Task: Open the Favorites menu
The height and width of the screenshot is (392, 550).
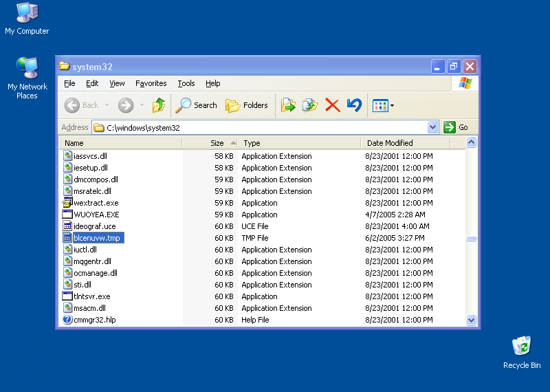Action: (x=151, y=83)
